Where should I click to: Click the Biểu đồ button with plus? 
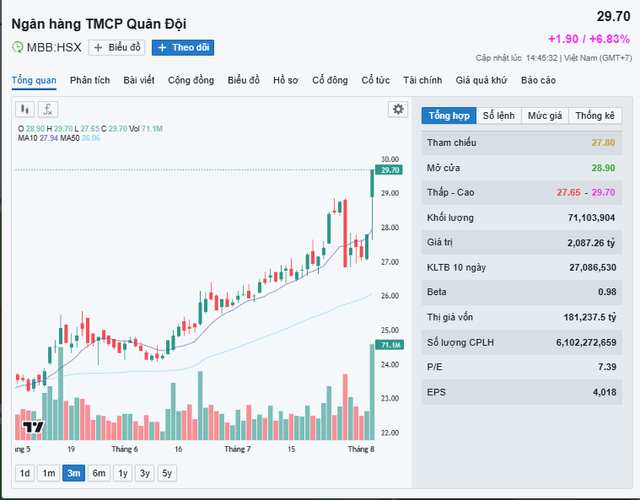point(117,48)
